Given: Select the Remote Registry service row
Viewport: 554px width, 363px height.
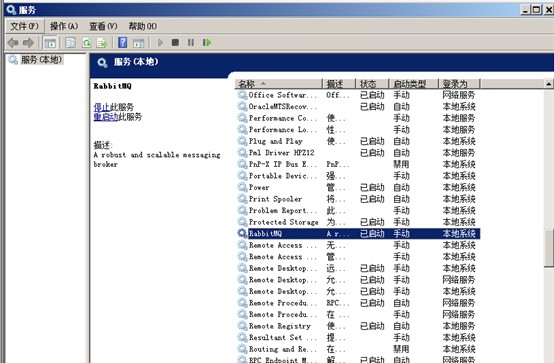Looking at the screenshot, I should [x=358, y=326].
